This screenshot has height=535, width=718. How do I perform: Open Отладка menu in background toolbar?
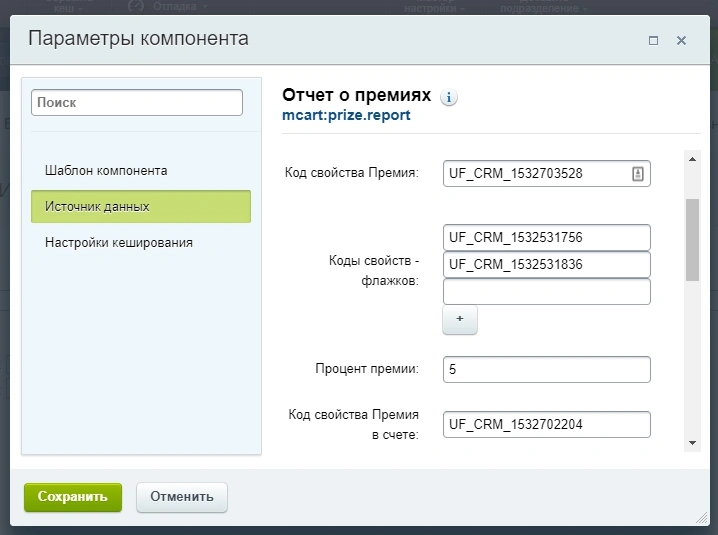coord(168,6)
